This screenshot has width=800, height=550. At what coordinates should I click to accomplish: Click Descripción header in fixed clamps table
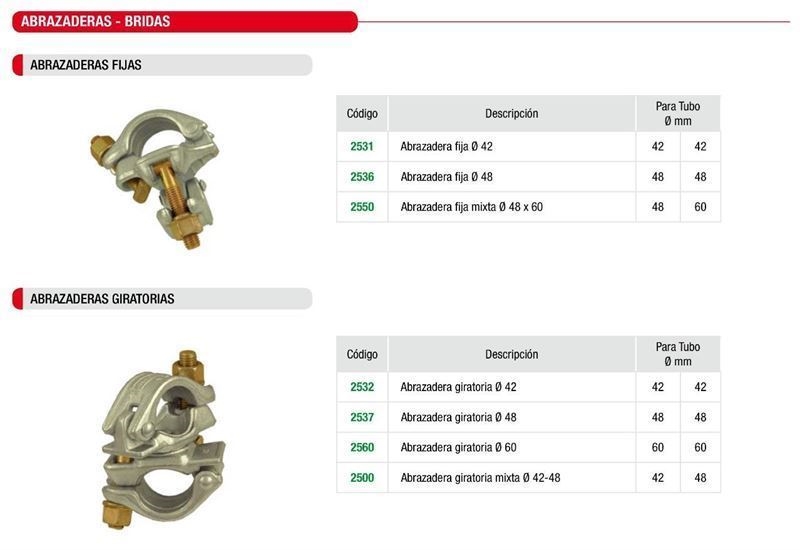pos(511,113)
